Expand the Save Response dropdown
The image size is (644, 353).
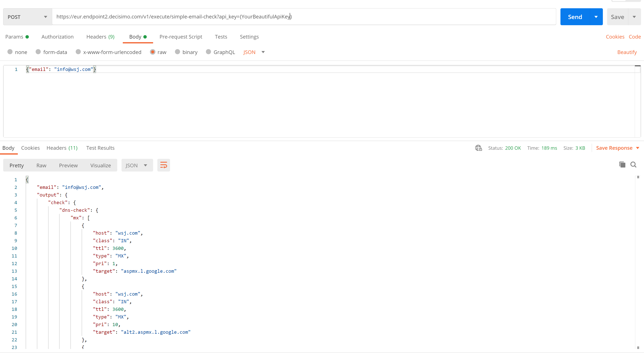(638, 148)
